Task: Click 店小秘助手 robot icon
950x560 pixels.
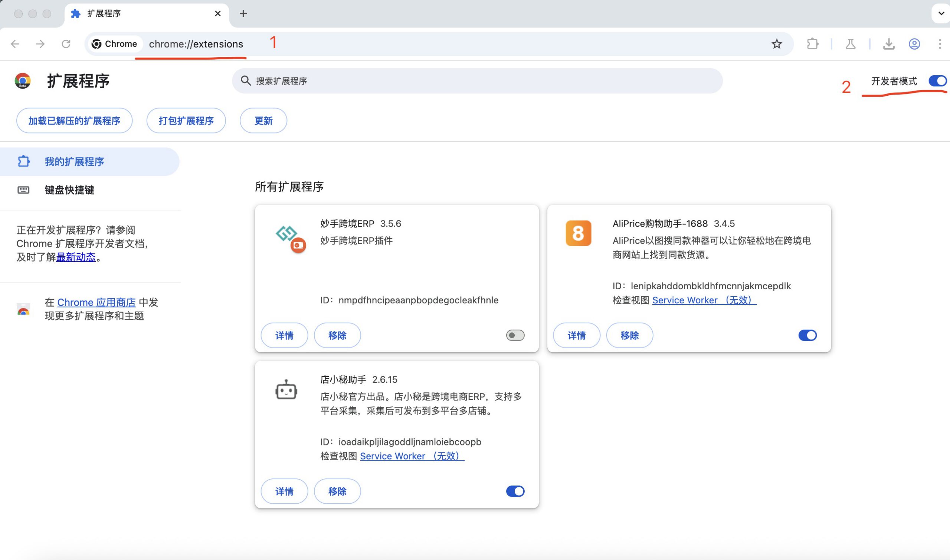Action: [286, 389]
